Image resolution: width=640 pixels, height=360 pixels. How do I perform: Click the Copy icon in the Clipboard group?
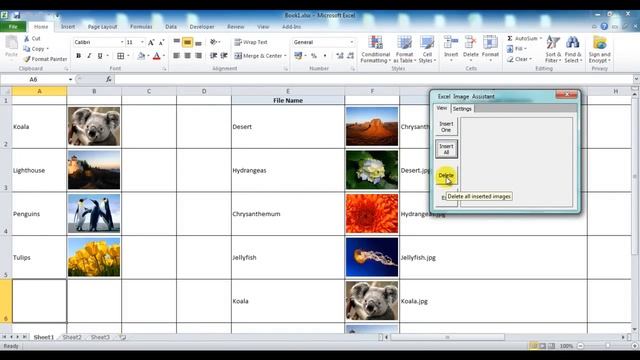(27, 49)
